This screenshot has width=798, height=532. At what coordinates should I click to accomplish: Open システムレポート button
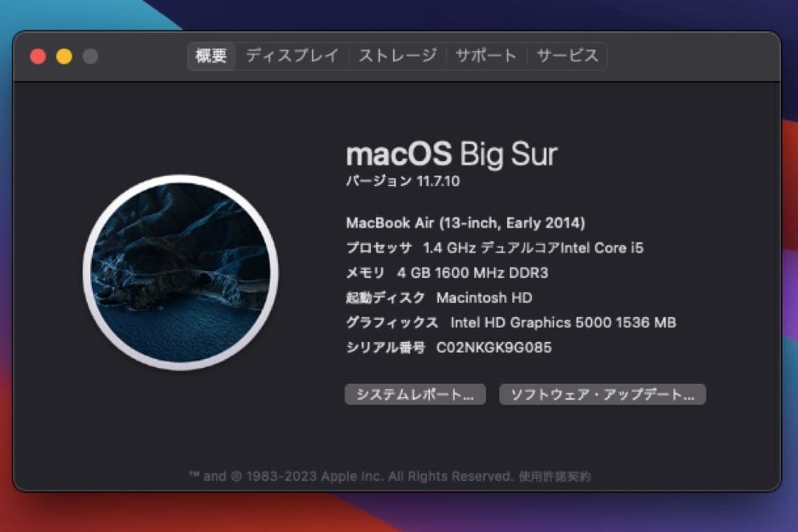click(415, 395)
